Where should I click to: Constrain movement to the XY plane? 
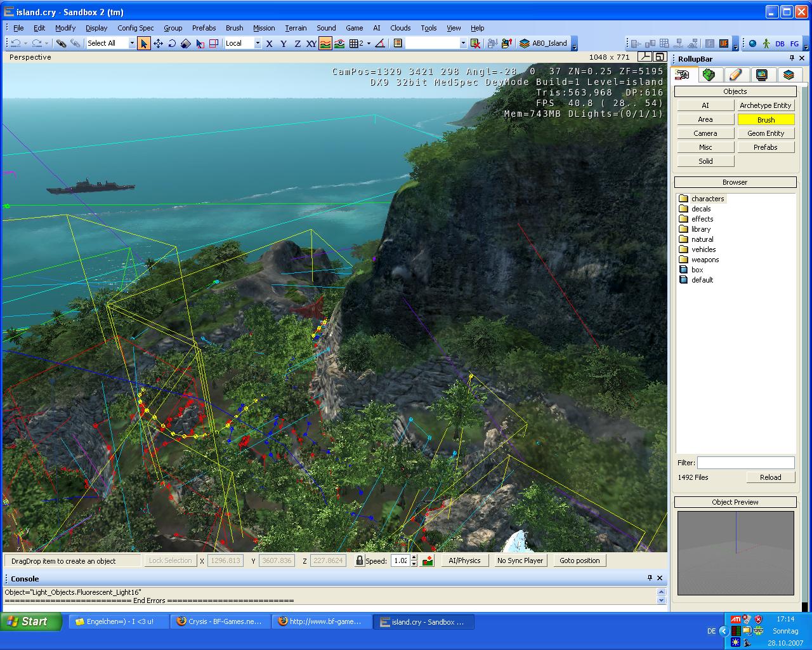coord(311,43)
